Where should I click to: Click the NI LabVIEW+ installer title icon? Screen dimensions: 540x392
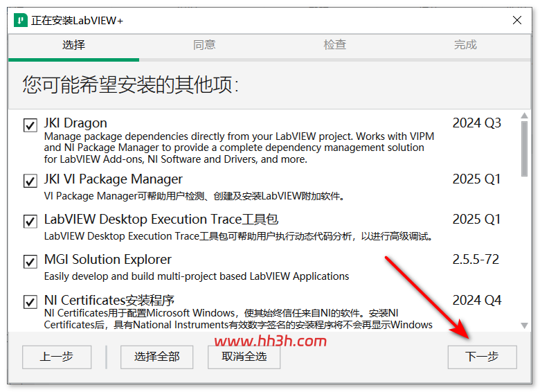(x=20, y=20)
